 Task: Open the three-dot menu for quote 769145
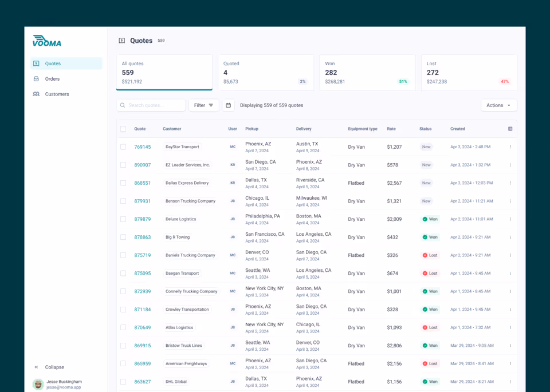click(510, 146)
